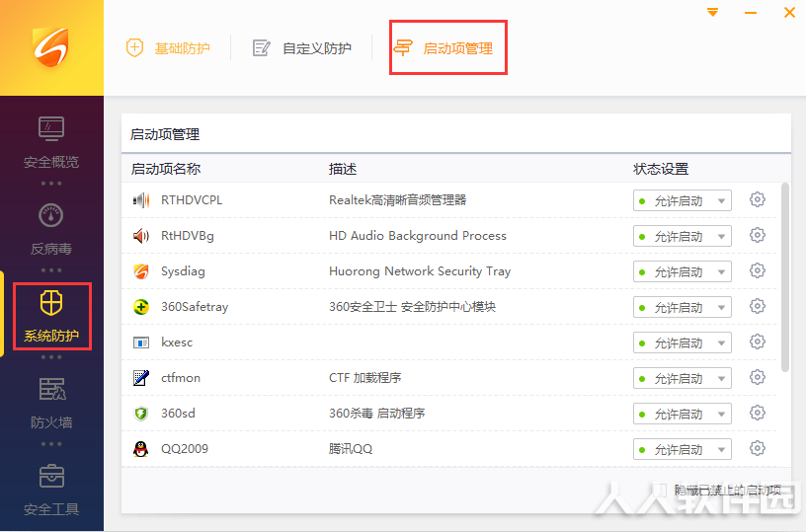Image resolution: width=806 pixels, height=532 pixels.
Task: Click the QQ2009 penguin icon
Action: 141,449
